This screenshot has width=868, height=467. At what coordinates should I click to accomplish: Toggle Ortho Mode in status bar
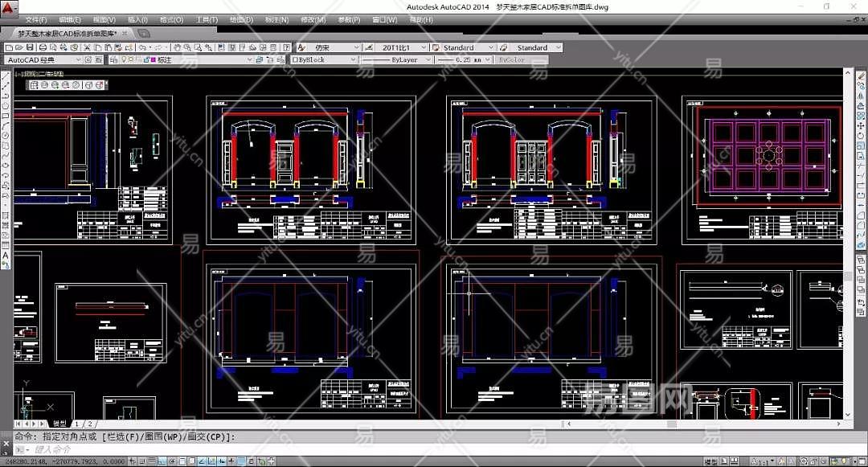tap(162, 461)
